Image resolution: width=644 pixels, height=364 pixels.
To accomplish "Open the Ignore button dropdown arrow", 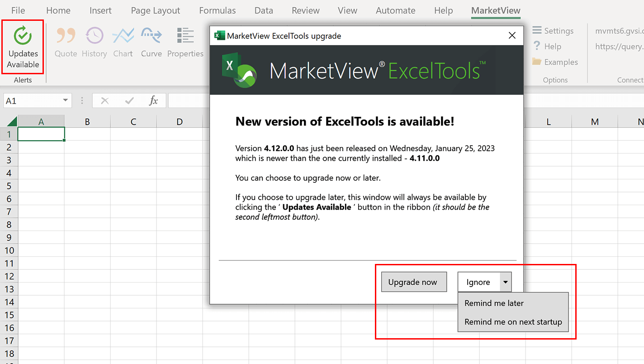I will 505,282.
